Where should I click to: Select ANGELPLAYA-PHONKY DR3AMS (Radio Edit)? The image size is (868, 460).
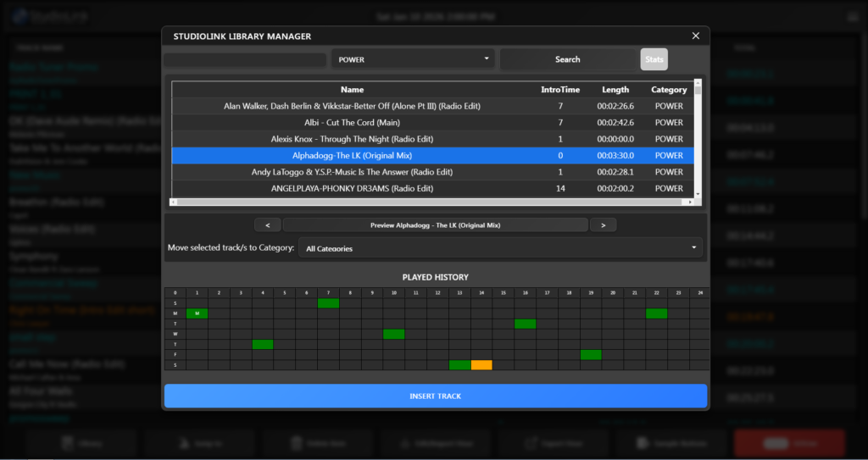pos(433,188)
